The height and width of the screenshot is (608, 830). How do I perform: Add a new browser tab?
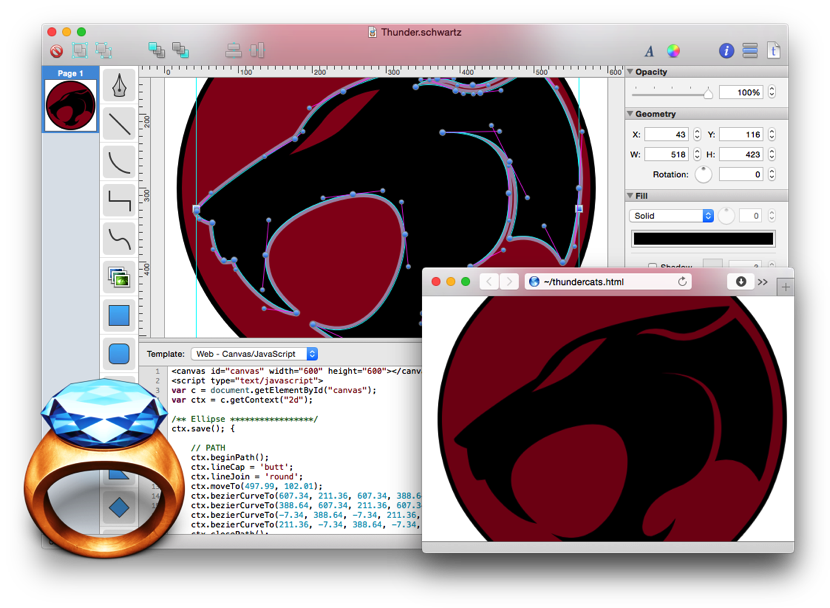pos(786,287)
